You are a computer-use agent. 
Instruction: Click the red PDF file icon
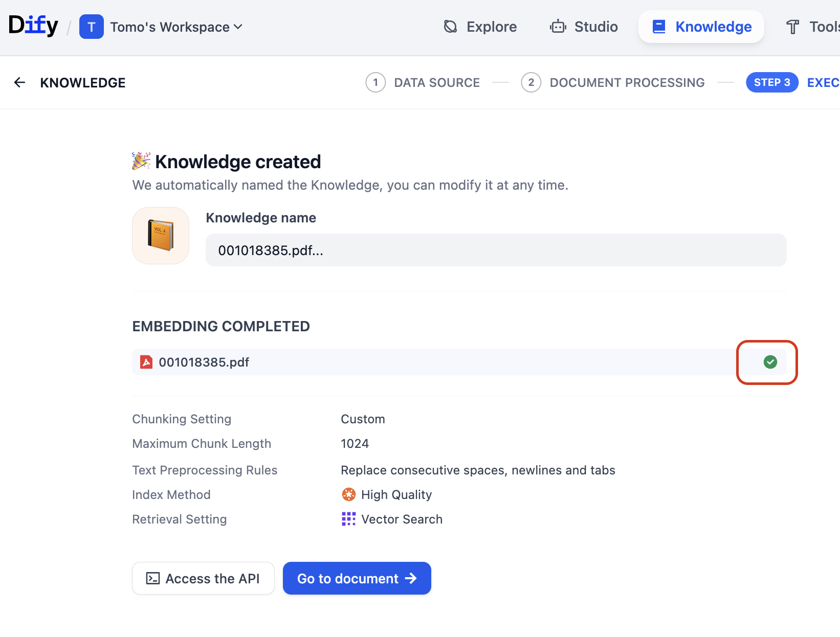tap(146, 362)
